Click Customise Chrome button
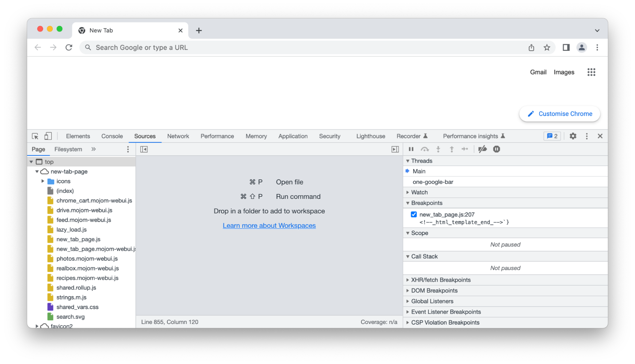635x364 pixels. coord(559,114)
